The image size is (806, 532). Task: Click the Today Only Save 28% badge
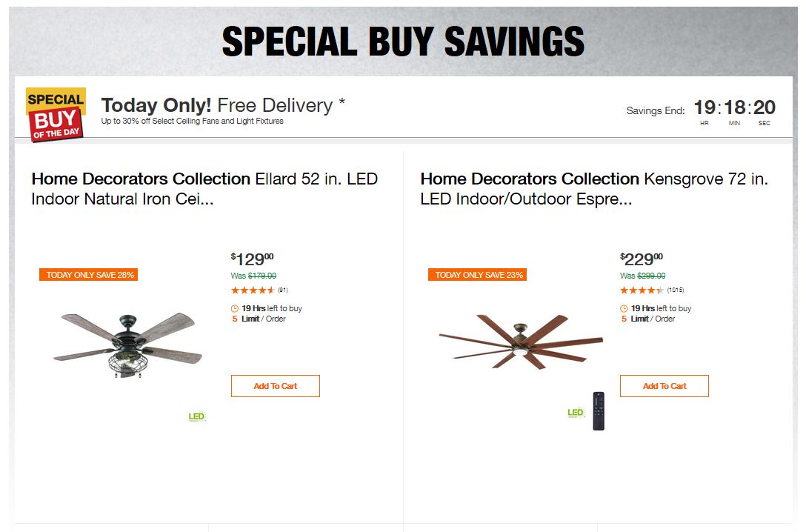(90, 275)
